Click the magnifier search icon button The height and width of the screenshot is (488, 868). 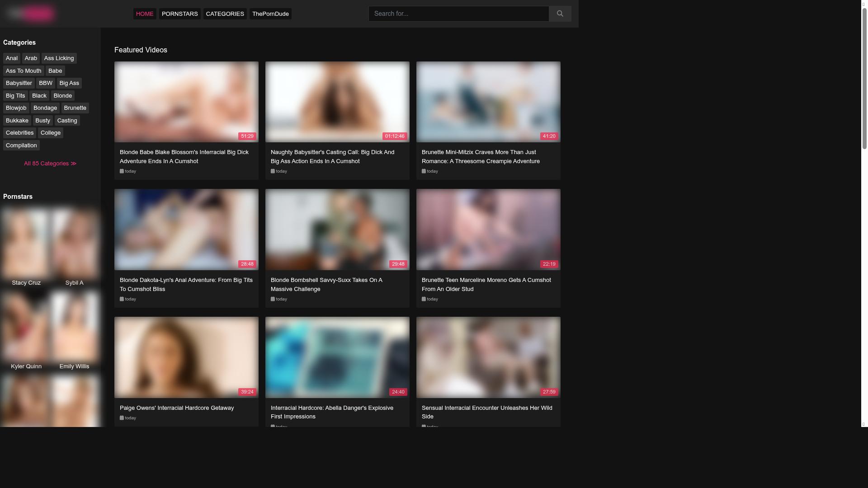click(560, 14)
